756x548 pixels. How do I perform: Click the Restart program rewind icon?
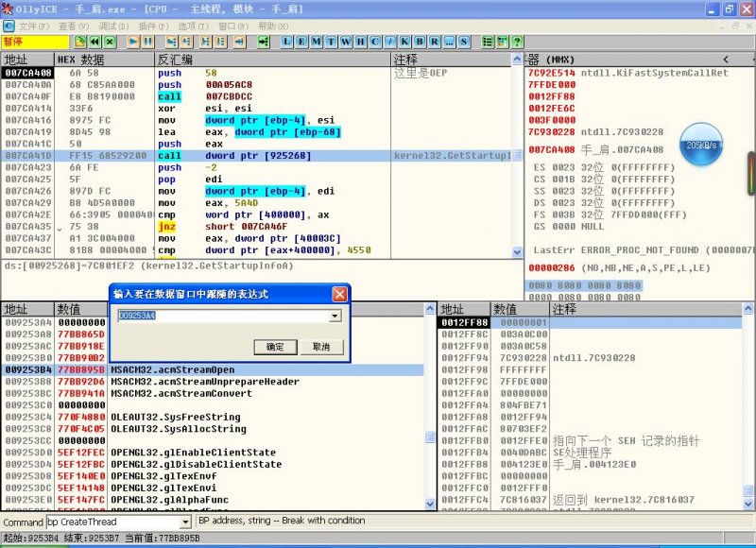(x=95, y=42)
